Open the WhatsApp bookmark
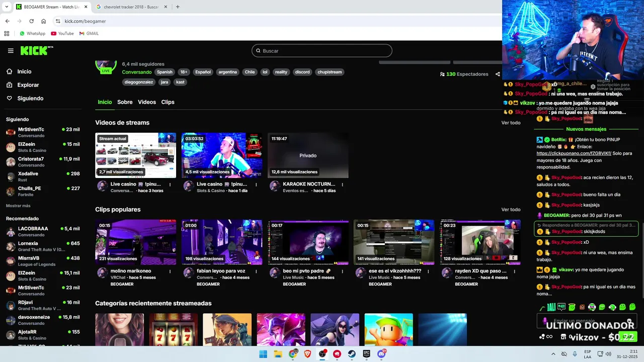644x362 pixels. (32, 34)
